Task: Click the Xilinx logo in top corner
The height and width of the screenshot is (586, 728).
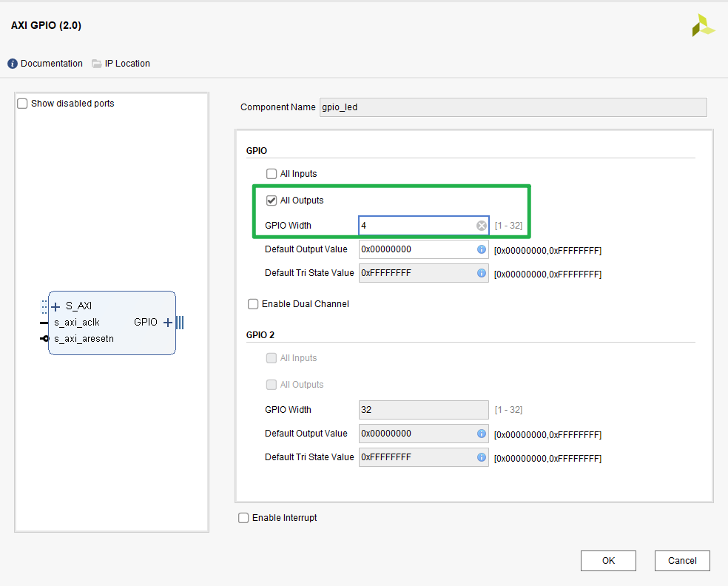Action: (703, 25)
